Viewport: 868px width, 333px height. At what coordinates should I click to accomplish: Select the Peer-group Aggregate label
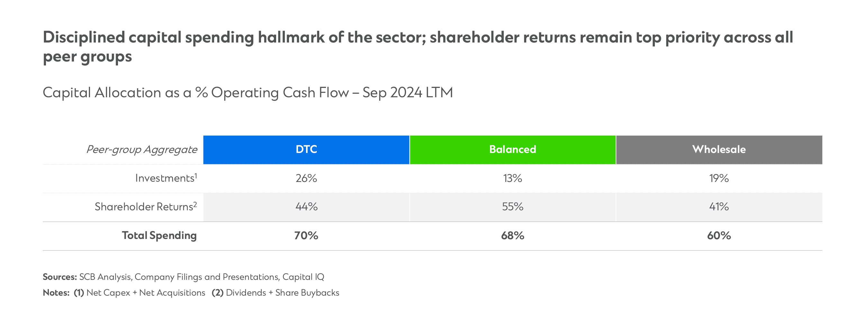pos(141,149)
